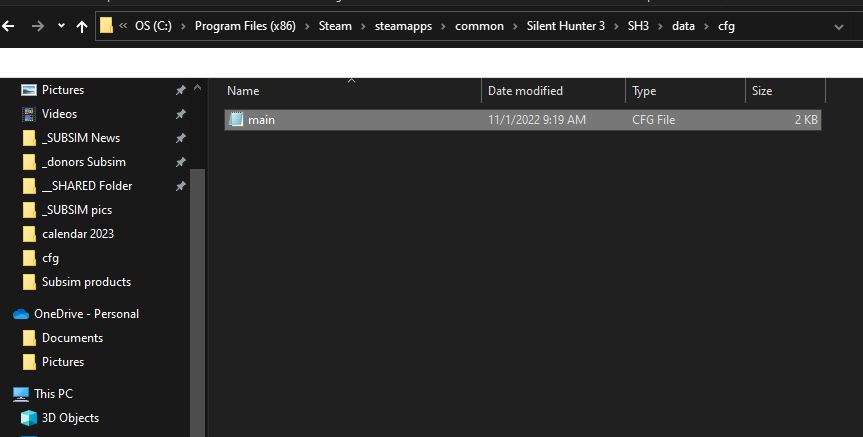863x437 pixels.
Task: Select the main CFG file
Action: pyautogui.click(x=523, y=119)
